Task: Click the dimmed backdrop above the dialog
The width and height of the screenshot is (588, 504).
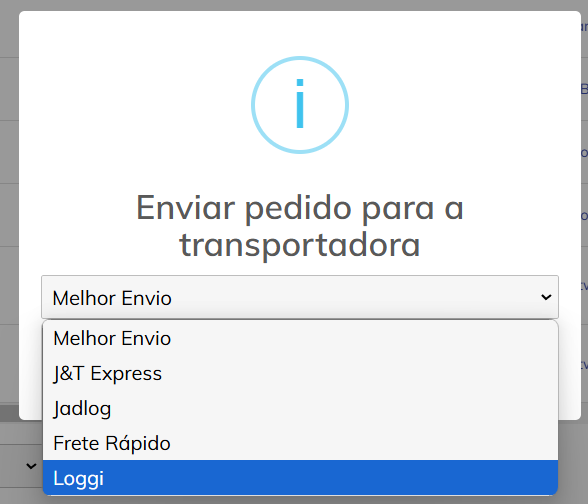Action: point(294,5)
